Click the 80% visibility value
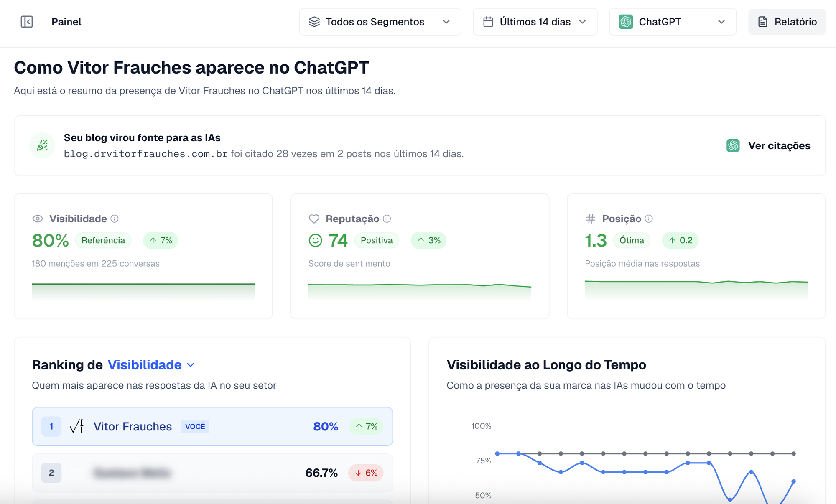836x504 pixels. (x=50, y=240)
